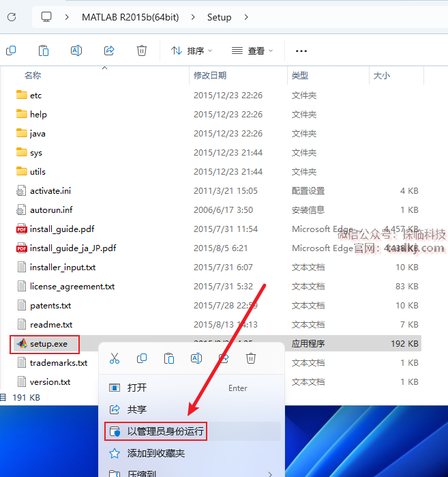Click the toolbar Copy icon
The height and width of the screenshot is (477, 448).
coord(11,50)
